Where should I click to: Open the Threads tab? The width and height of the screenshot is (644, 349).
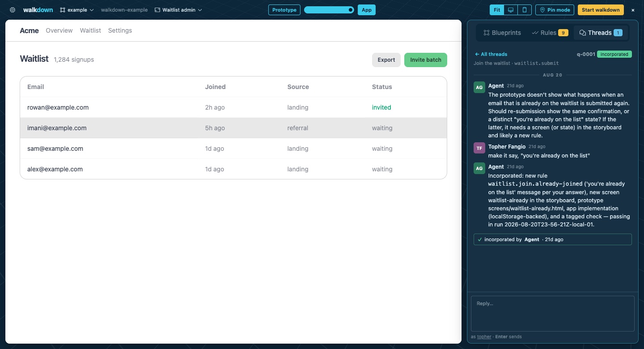(x=601, y=33)
